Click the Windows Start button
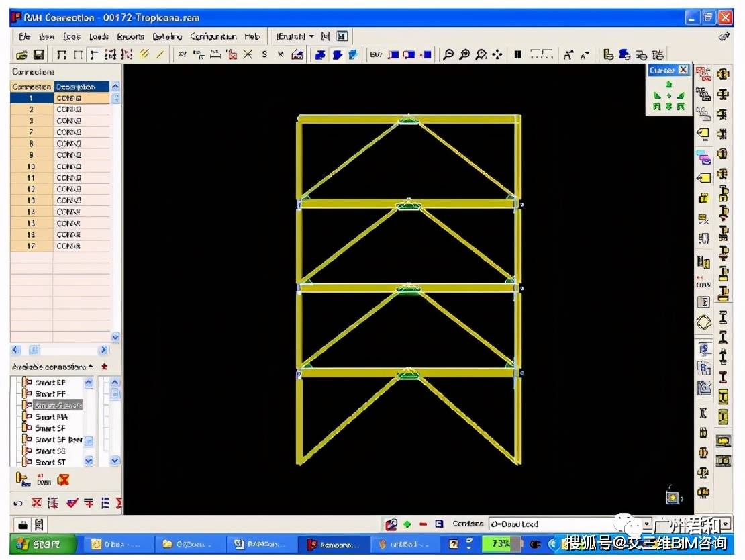 click(x=40, y=544)
